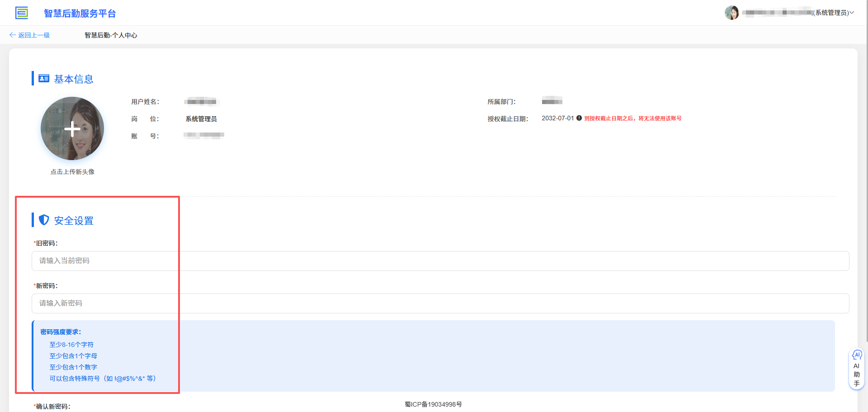Click the shield icon beside 安全设置

point(44,220)
